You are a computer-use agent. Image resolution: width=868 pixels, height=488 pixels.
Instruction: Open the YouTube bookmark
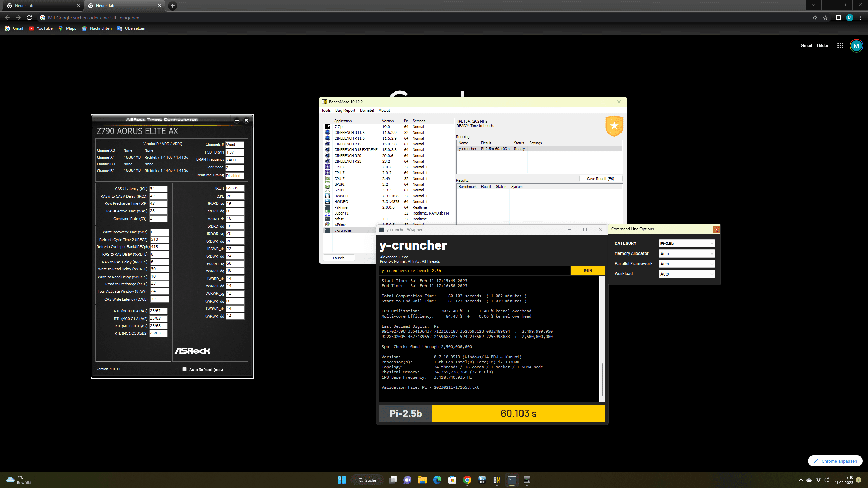(41, 28)
